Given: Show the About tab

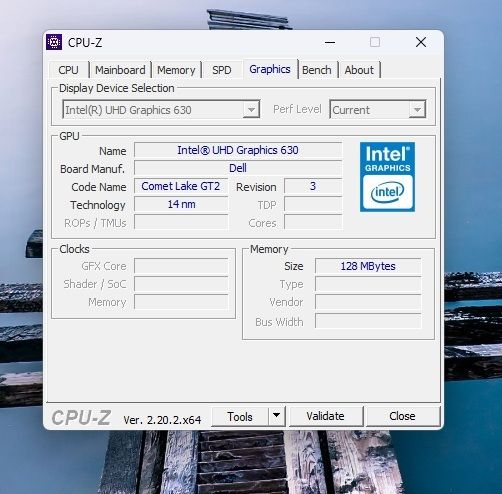Looking at the screenshot, I should [x=359, y=70].
